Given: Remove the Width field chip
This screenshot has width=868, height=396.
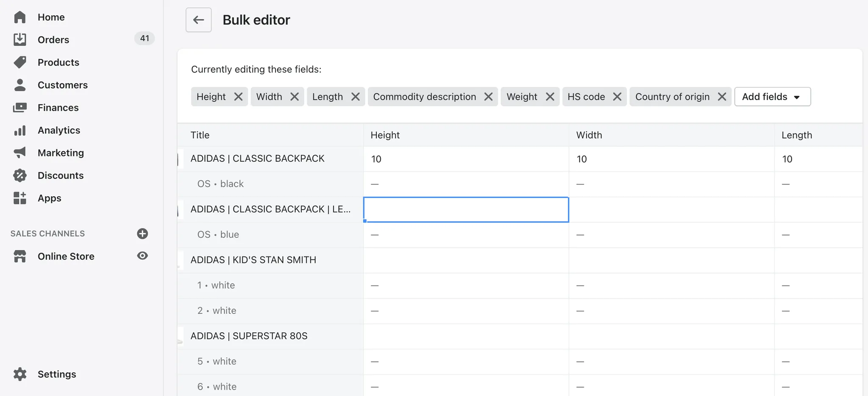Looking at the screenshot, I should pos(294,97).
